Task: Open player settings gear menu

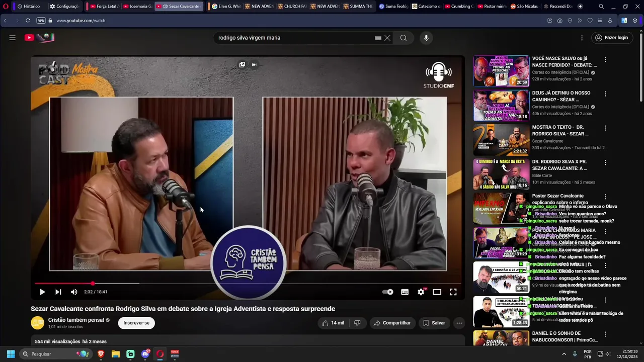Action: click(x=421, y=292)
